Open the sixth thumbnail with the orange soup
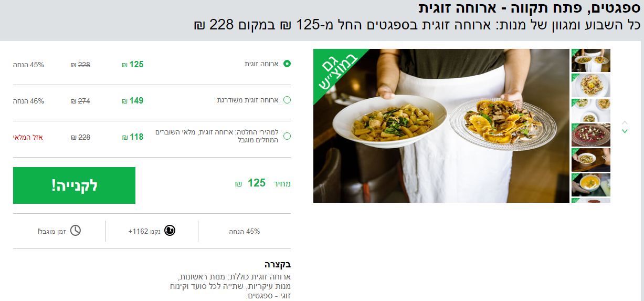Viewport: 644px width, 301px height. click(591, 185)
